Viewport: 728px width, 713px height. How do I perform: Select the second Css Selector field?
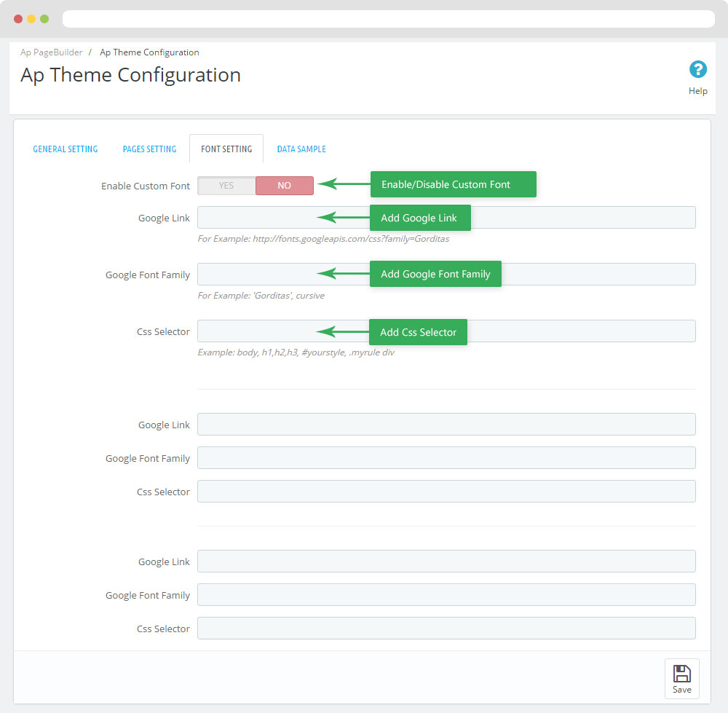click(446, 492)
